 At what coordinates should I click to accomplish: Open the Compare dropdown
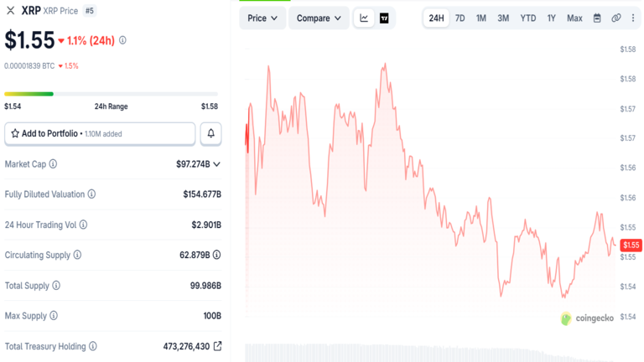319,18
